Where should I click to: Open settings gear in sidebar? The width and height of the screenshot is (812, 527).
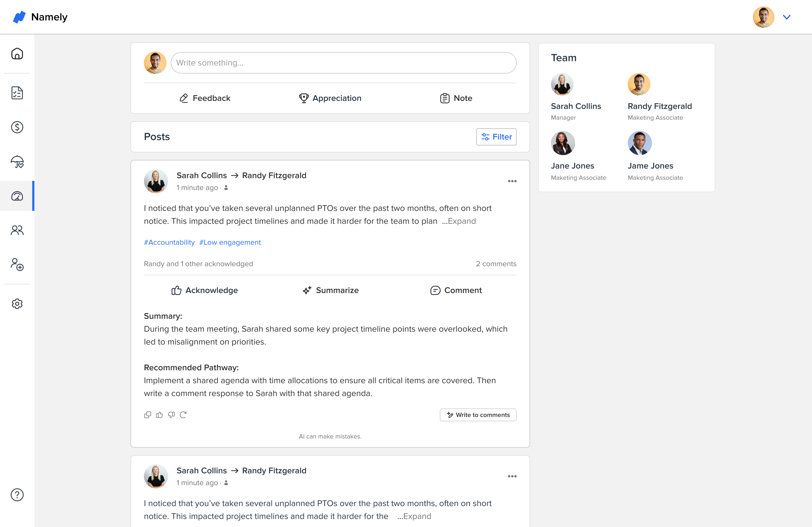[17, 303]
